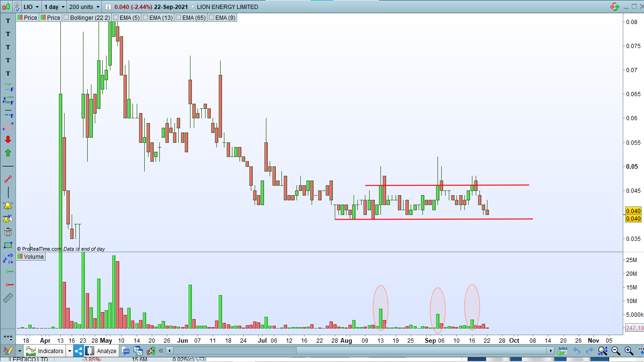Image resolution: width=644 pixels, height=362 pixels.
Task: Show more drawing tools via three dots
Action: pyautogui.click(x=8, y=337)
